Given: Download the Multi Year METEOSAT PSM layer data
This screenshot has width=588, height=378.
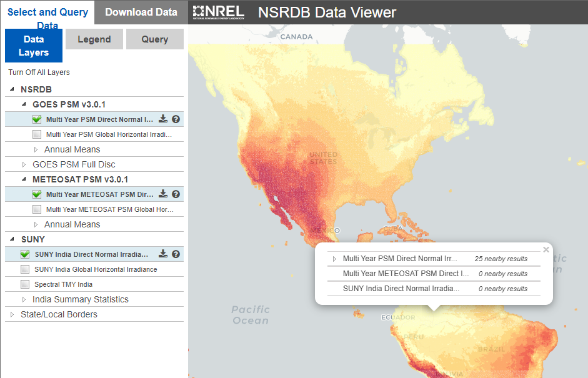Looking at the screenshot, I should [x=162, y=194].
